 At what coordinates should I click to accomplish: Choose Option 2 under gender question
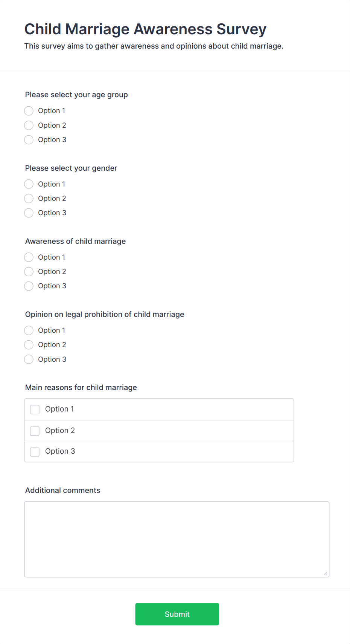tap(29, 199)
